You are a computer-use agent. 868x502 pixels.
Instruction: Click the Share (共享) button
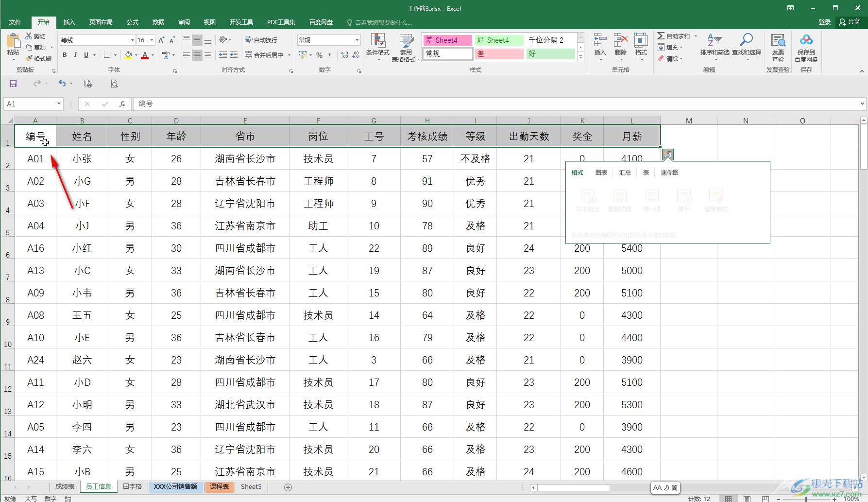coord(850,22)
